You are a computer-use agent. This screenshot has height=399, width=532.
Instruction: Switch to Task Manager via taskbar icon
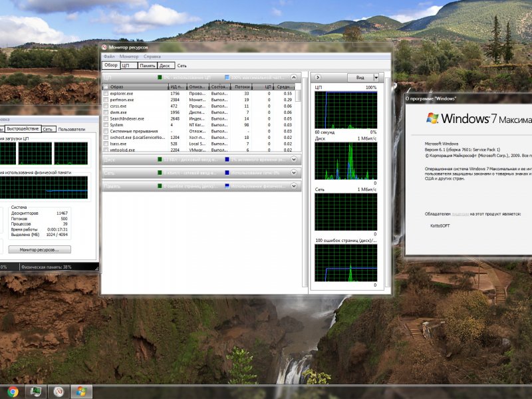click(35, 392)
